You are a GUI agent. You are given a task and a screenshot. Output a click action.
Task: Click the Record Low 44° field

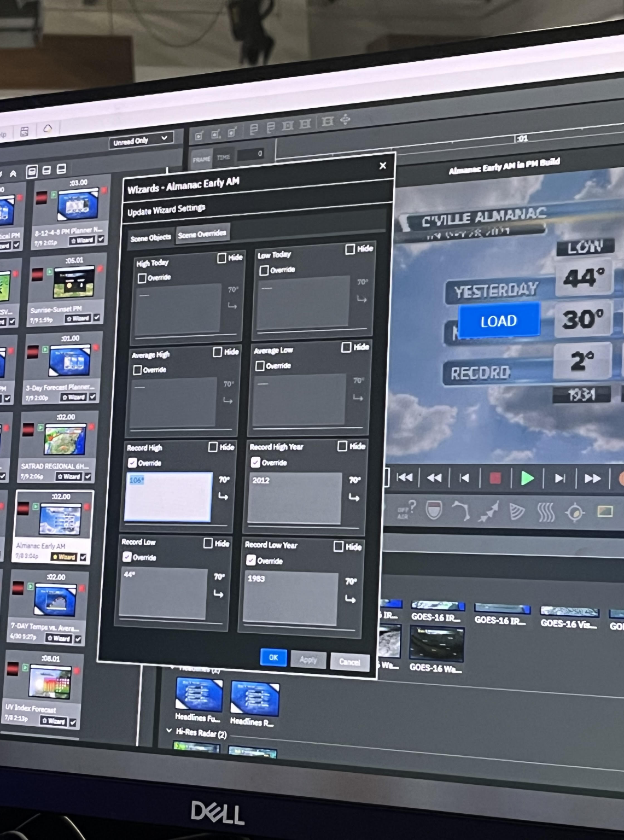(x=164, y=593)
